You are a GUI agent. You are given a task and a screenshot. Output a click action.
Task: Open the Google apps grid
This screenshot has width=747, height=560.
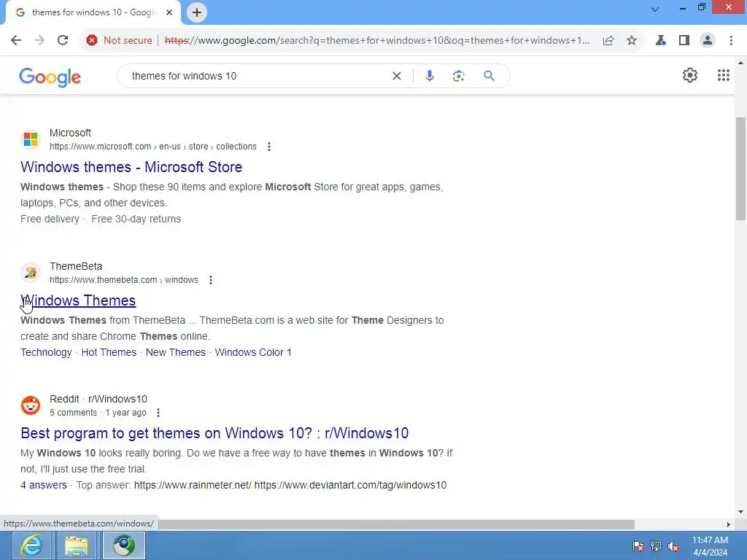pos(723,75)
